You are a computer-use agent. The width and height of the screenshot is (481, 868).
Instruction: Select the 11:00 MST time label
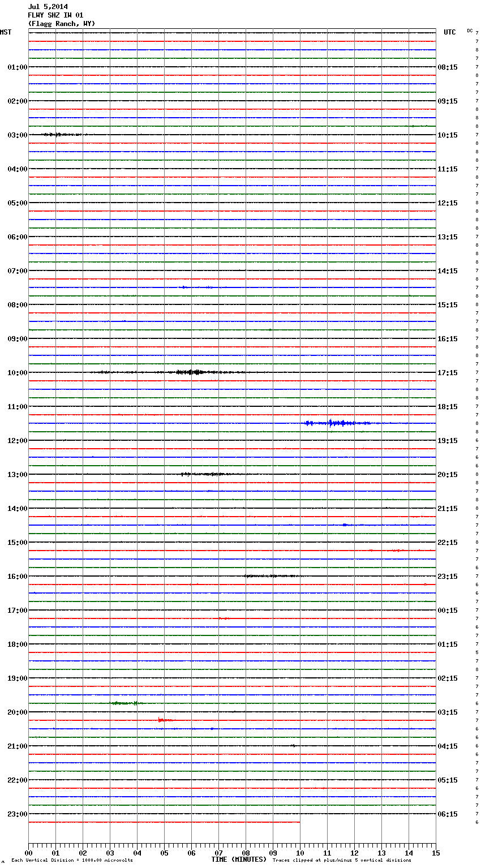point(17,407)
